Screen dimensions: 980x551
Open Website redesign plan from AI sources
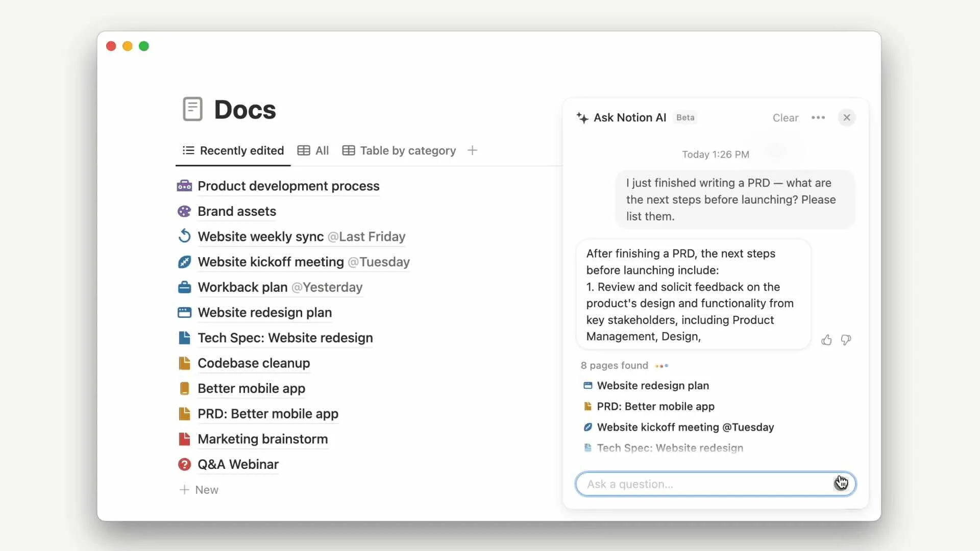tap(653, 386)
